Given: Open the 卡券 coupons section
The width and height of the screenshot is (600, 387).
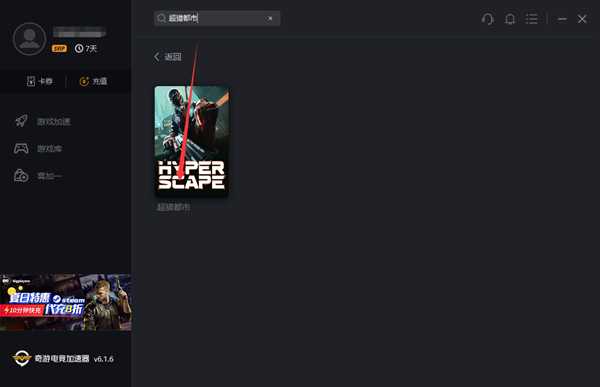Looking at the screenshot, I should tap(39, 81).
